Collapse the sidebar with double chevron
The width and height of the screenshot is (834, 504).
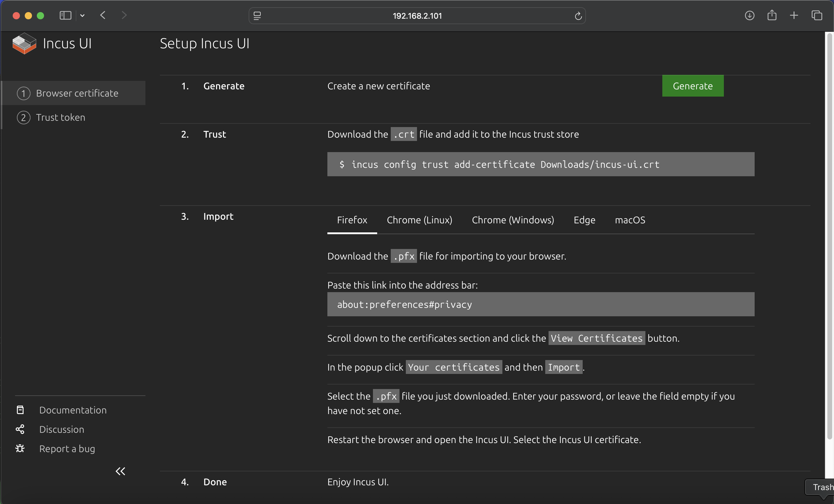pos(120,471)
